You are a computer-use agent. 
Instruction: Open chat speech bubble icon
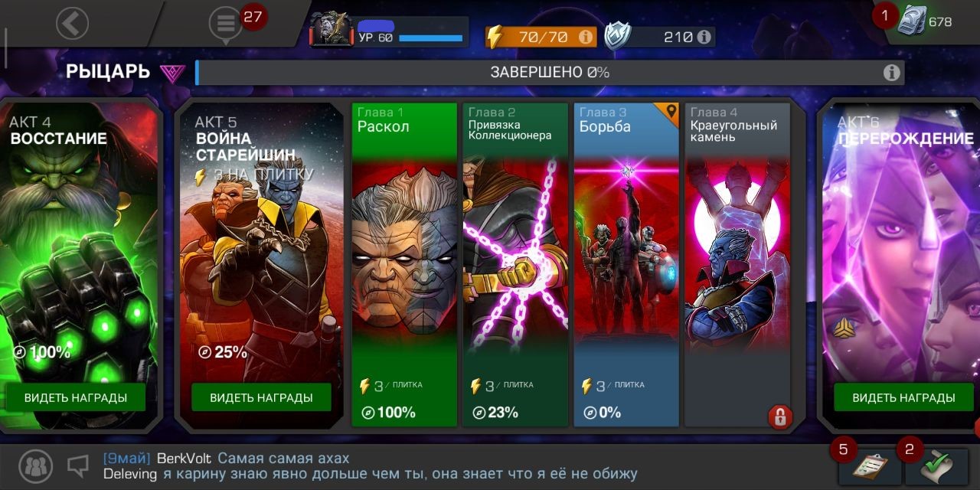(x=79, y=465)
